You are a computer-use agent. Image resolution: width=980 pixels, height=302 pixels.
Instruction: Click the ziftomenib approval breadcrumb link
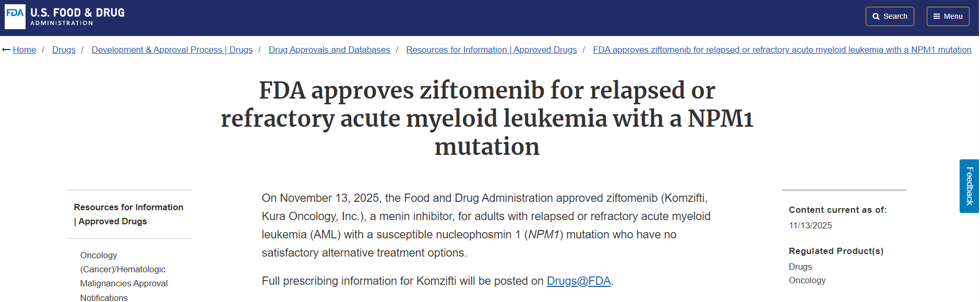click(782, 50)
